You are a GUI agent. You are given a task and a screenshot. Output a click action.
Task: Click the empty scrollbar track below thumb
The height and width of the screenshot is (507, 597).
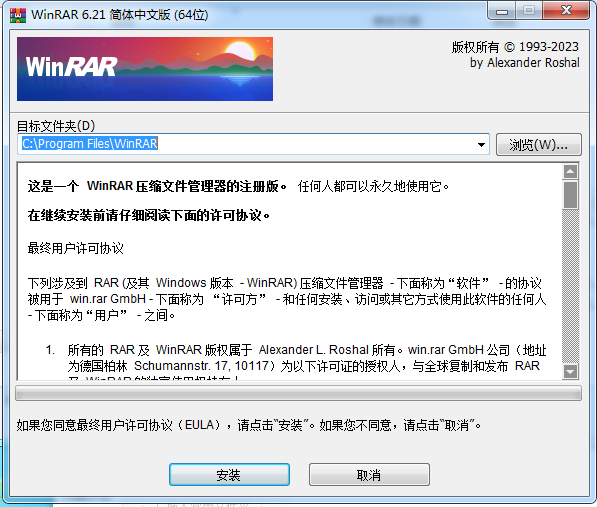pyautogui.click(x=570, y=286)
